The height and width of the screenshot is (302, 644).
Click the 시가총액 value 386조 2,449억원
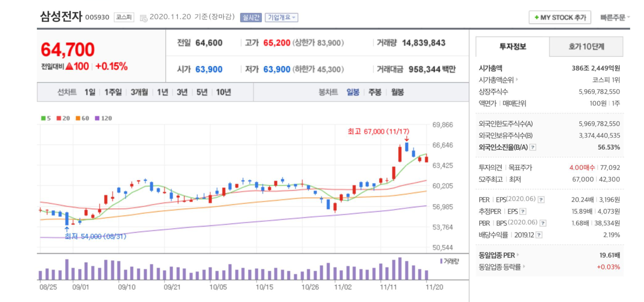[x=596, y=68]
